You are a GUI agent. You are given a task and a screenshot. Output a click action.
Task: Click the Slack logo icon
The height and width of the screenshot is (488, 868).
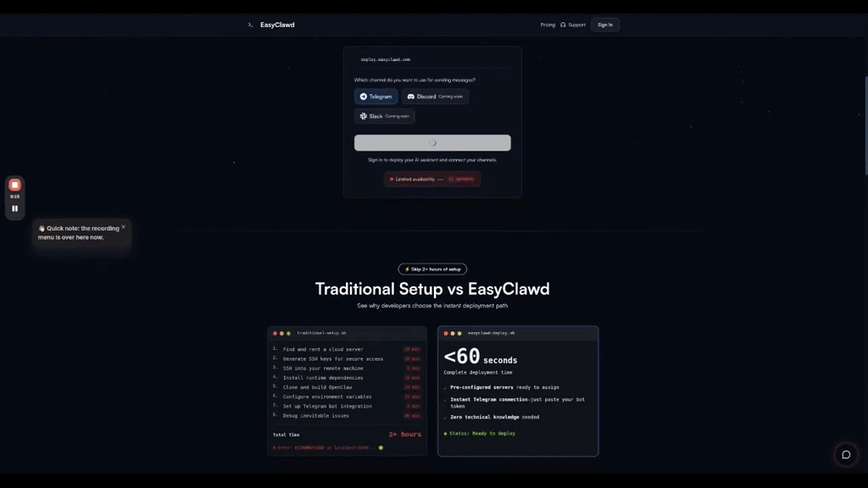click(363, 116)
